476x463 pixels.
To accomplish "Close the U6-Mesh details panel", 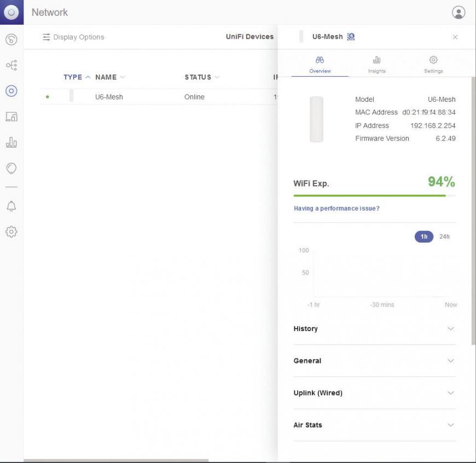I will [x=455, y=37].
